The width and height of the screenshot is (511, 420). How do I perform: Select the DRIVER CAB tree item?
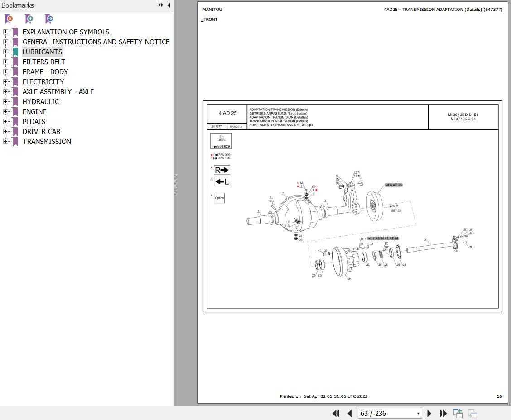pos(41,131)
